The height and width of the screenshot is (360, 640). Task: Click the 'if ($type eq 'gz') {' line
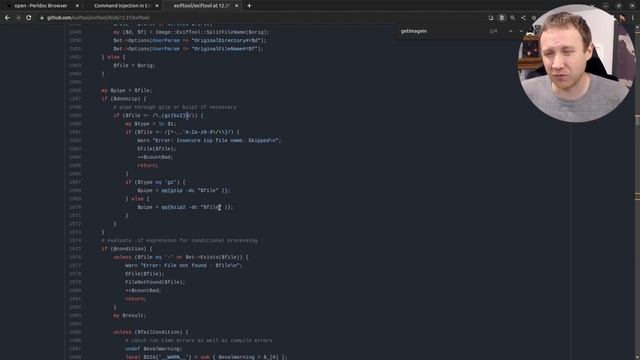pyautogui.click(x=155, y=182)
